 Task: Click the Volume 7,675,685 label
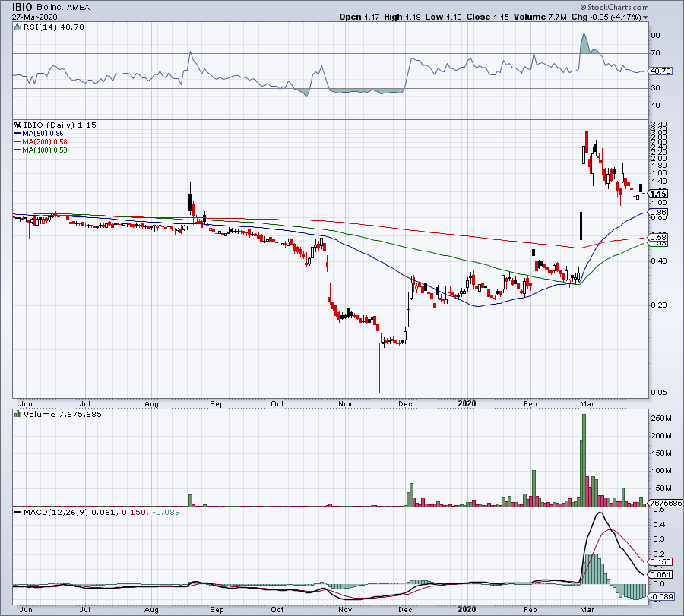(62, 414)
